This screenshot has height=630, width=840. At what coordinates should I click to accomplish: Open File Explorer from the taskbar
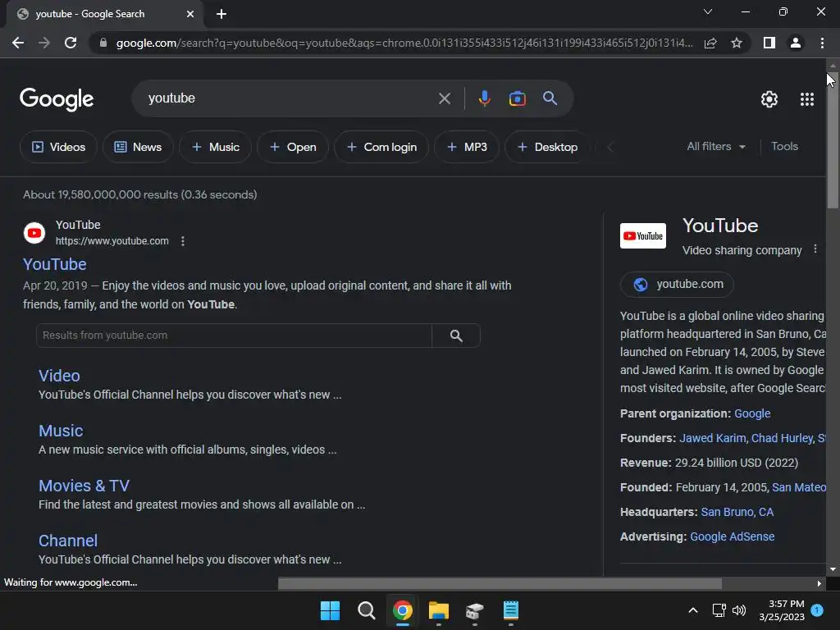[438, 610]
